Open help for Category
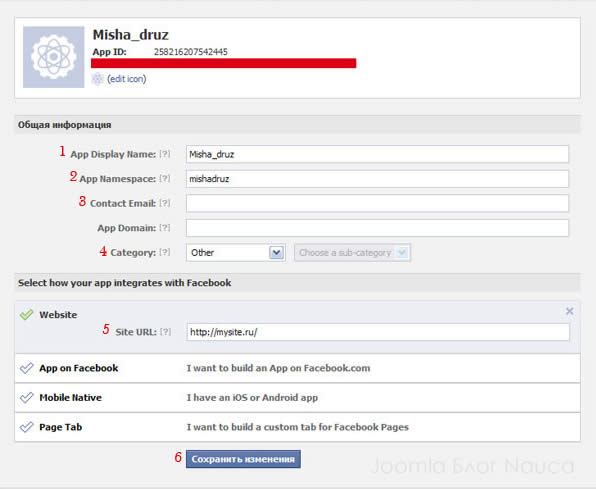 [165, 252]
